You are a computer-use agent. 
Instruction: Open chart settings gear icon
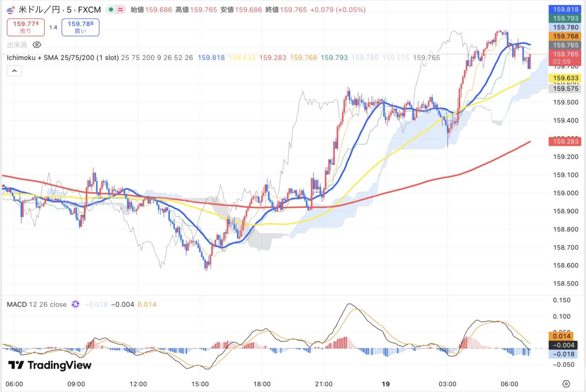[566, 383]
